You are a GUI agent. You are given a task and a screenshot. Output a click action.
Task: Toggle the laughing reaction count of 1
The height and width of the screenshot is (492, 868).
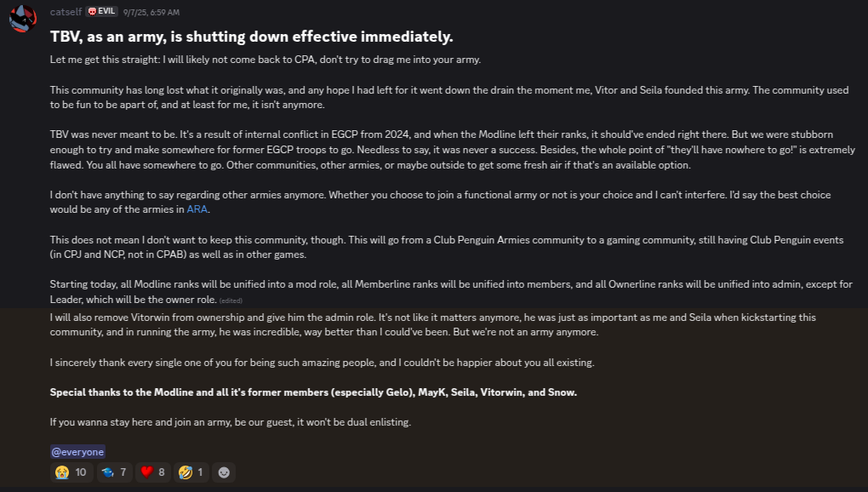tap(200, 472)
